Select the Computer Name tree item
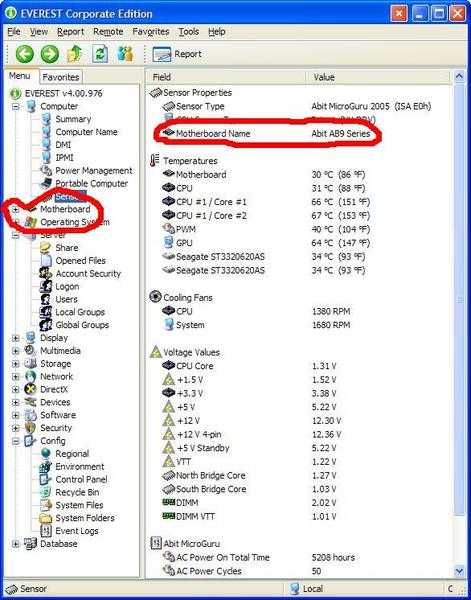Image resolution: width=471 pixels, height=600 pixels. coord(86,132)
